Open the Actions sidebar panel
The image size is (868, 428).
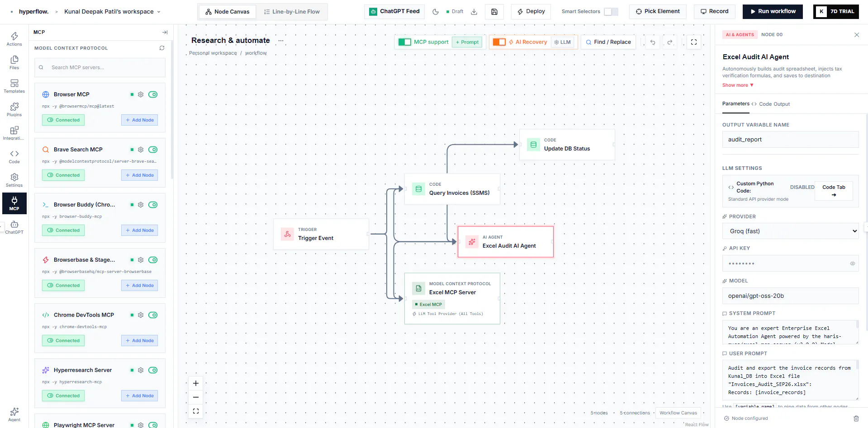[x=14, y=39]
